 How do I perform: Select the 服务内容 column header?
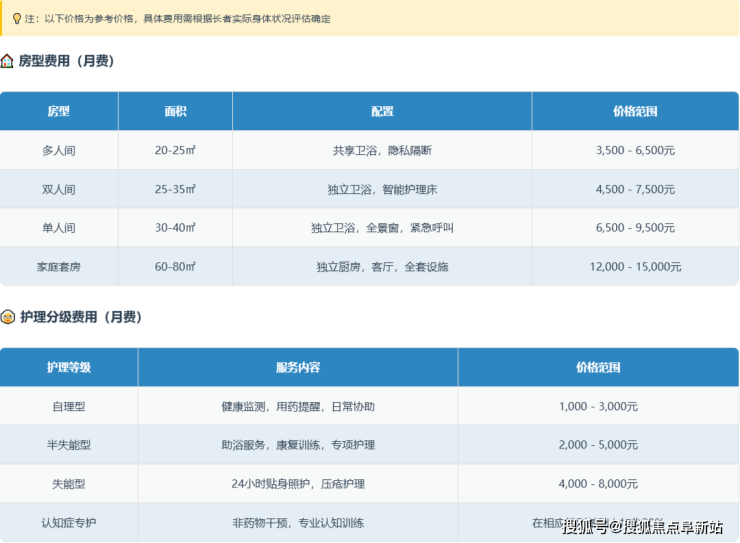298,367
